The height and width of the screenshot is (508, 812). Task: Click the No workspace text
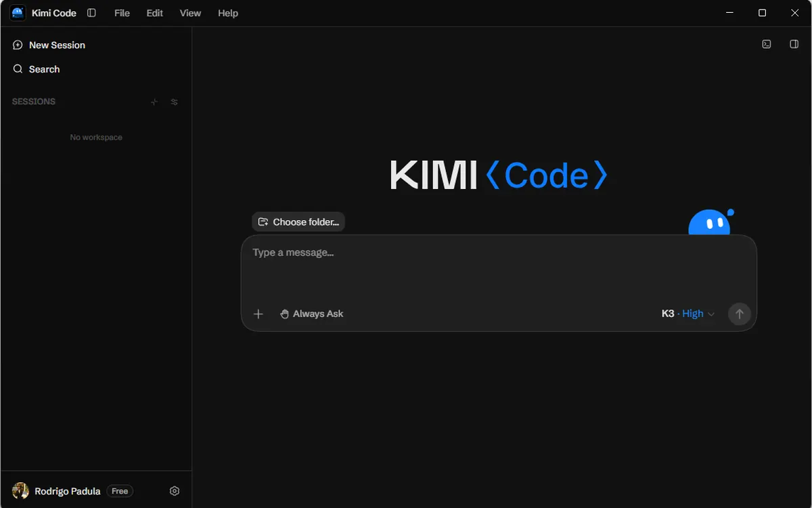click(96, 137)
